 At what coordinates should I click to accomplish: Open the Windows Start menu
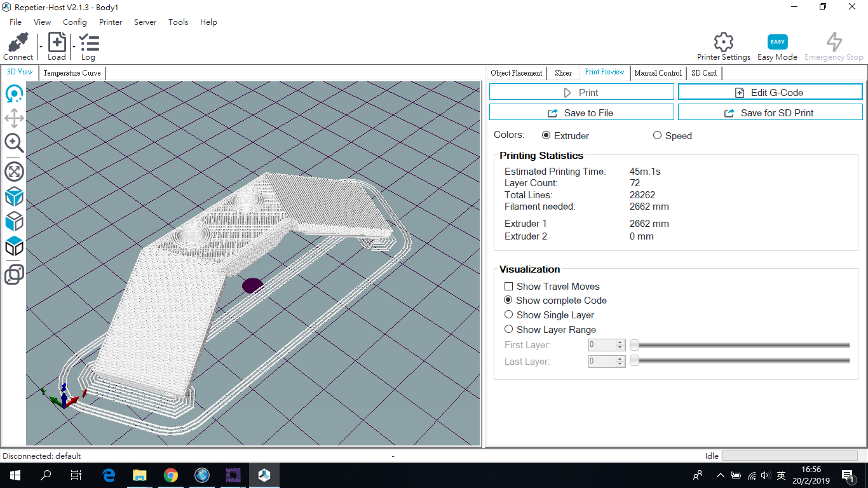(15, 475)
